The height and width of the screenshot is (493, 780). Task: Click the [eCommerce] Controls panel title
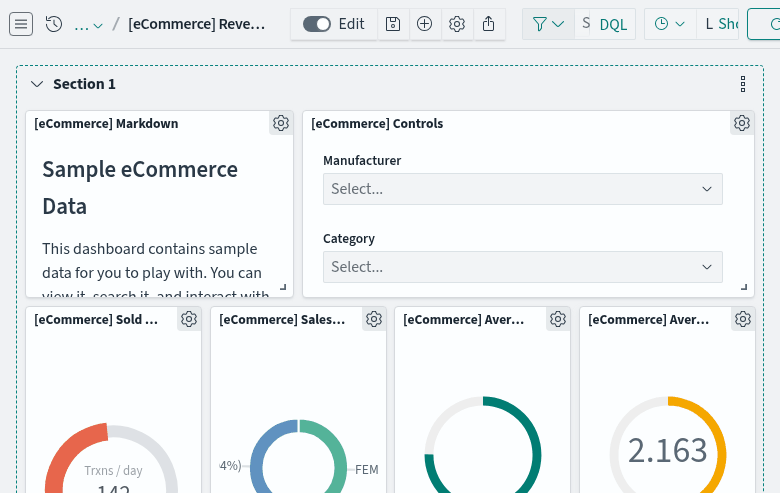(377, 123)
